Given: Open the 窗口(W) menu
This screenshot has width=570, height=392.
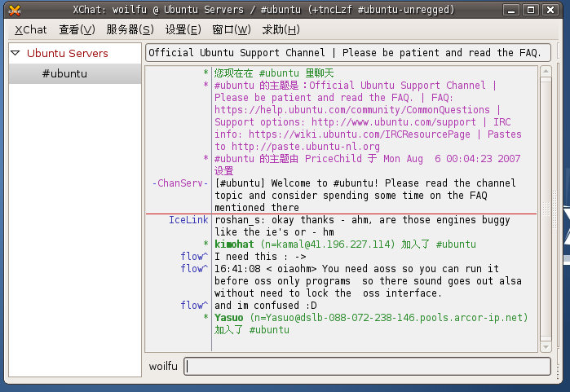Looking at the screenshot, I should [232, 30].
